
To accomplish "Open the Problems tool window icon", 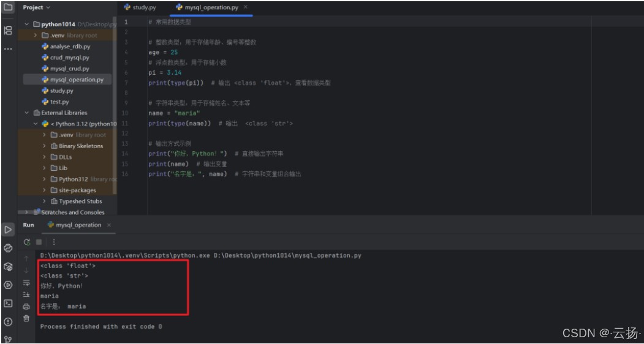I will (8, 321).
